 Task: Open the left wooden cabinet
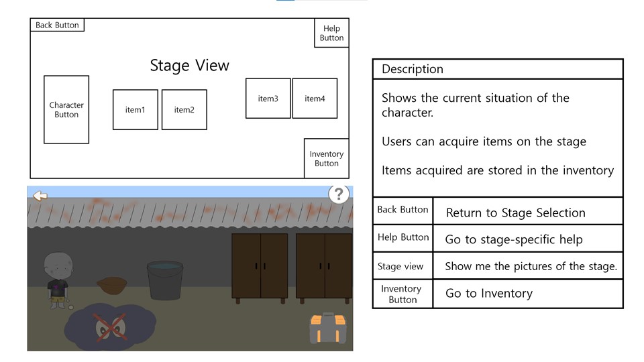point(260,267)
